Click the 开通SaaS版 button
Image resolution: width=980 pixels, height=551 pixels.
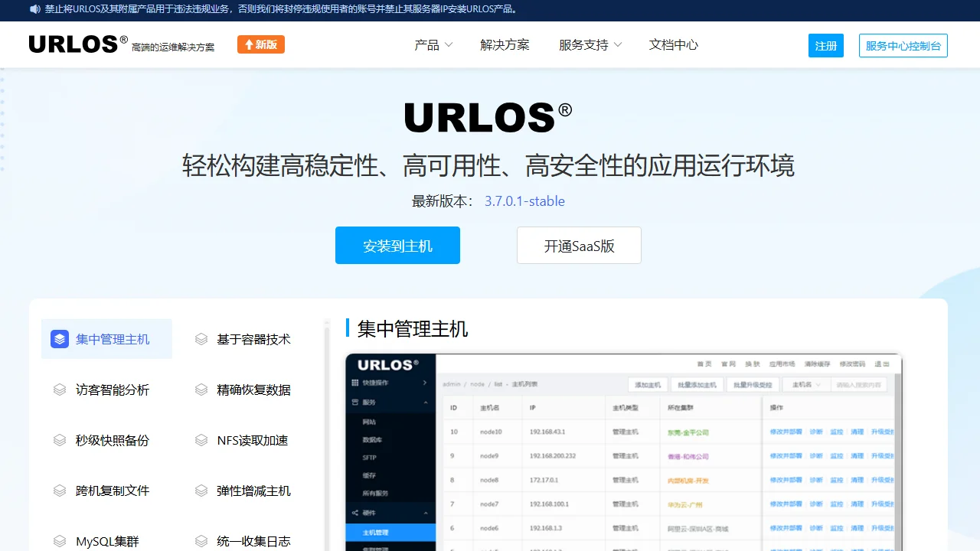(579, 246)
